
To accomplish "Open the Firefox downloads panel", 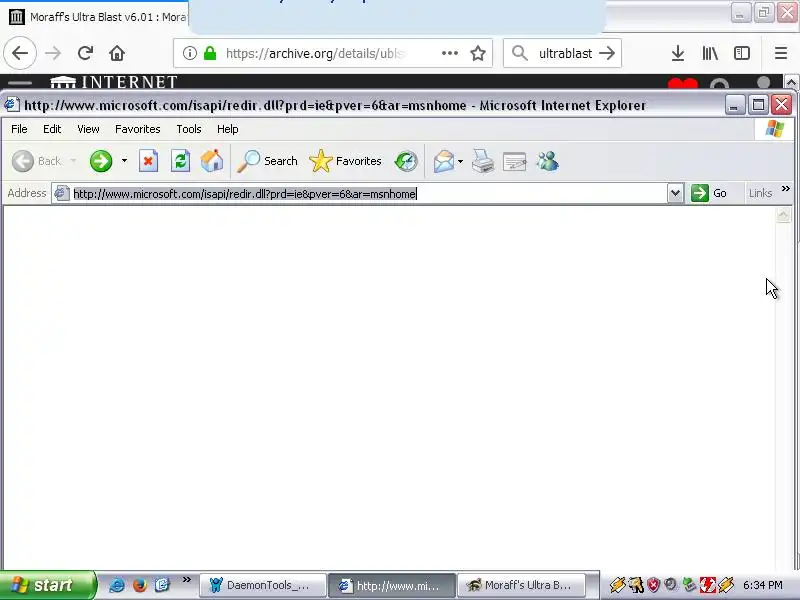I will (x=678, y=53).
